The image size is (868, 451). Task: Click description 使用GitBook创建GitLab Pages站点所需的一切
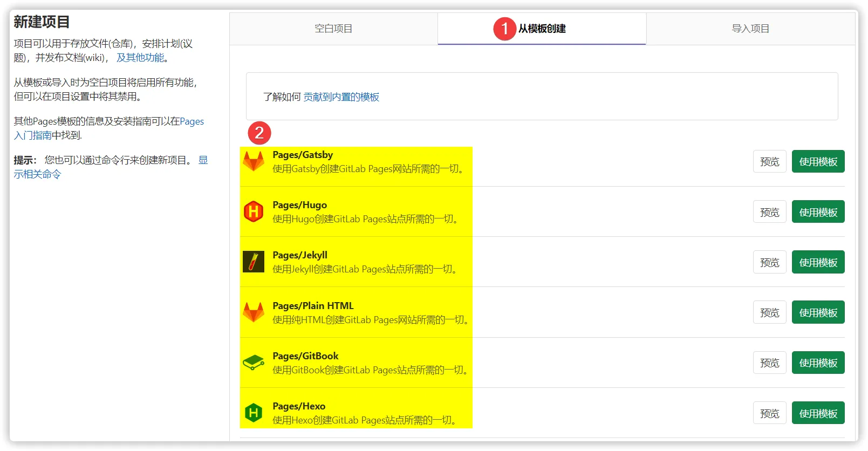(370, 370)
